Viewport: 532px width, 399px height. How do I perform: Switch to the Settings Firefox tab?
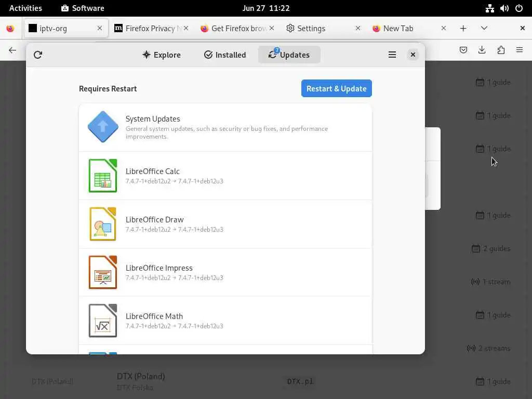323,29
